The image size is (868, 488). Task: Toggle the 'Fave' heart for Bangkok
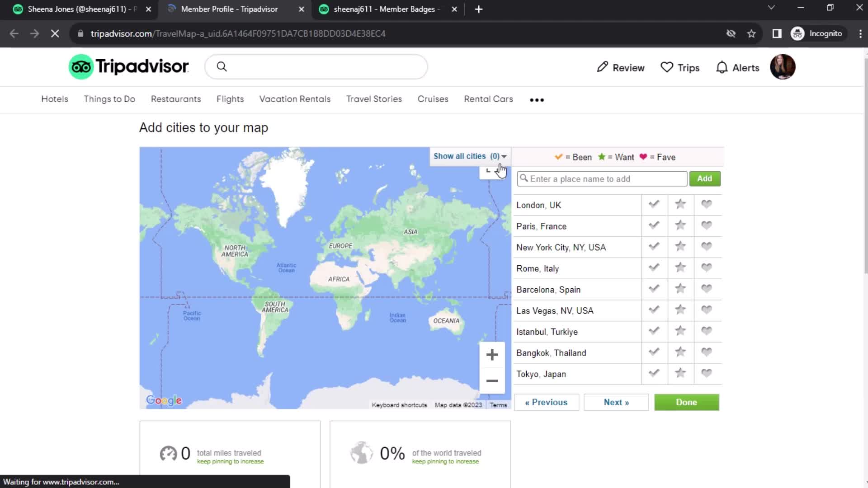coord(707,352)
